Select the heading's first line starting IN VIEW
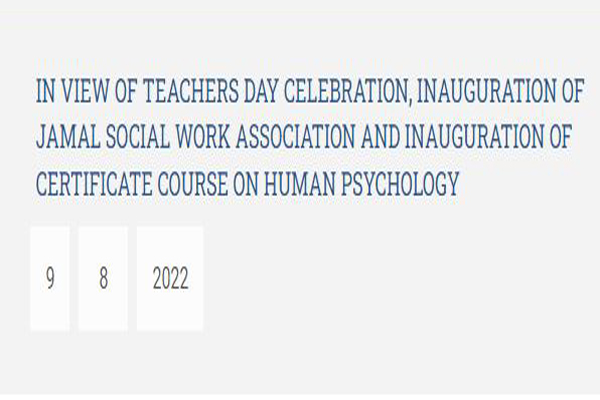Image resolution: width=600 pixels, height=400 pixels. (x=310, y=91)
